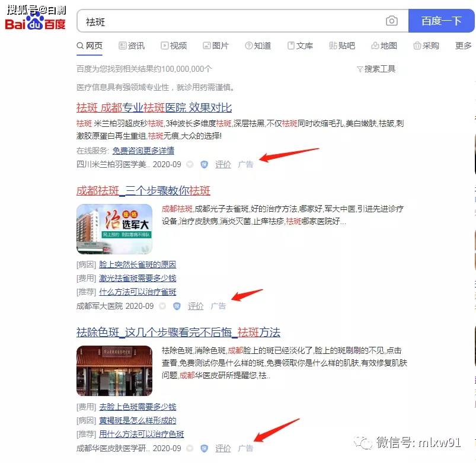The image size is (476, 463).
Task: Open the 采购 tab
Action: [x=426, y=46]
